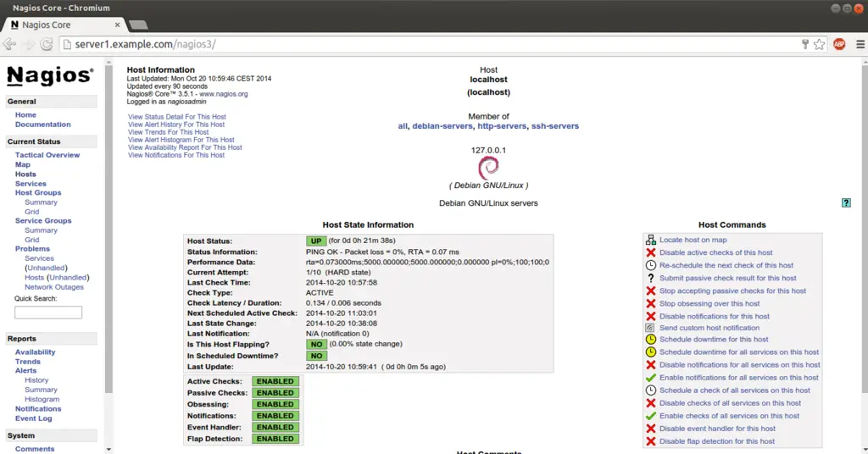Viewport: 868px width, 454px height.
Task: Click red X beside Stop accepting passive checks
Action: tap(650, 291)
